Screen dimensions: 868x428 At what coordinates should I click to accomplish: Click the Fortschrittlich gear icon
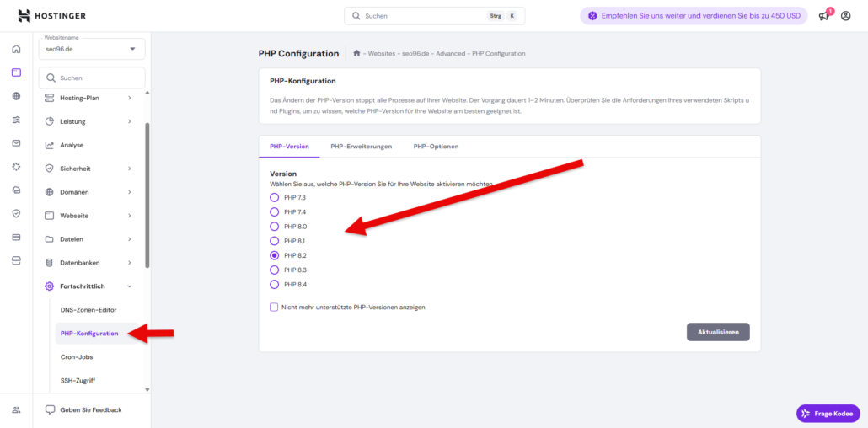(x=49, y=286)
